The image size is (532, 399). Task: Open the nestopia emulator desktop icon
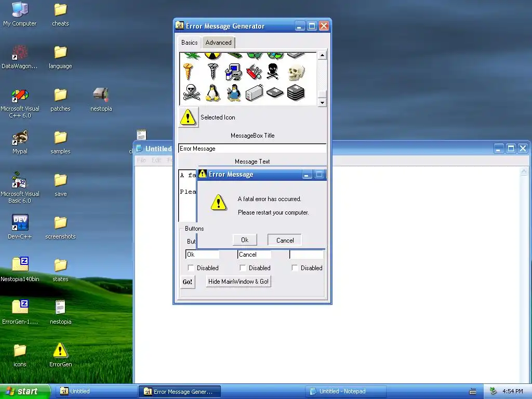coord(101,99)
